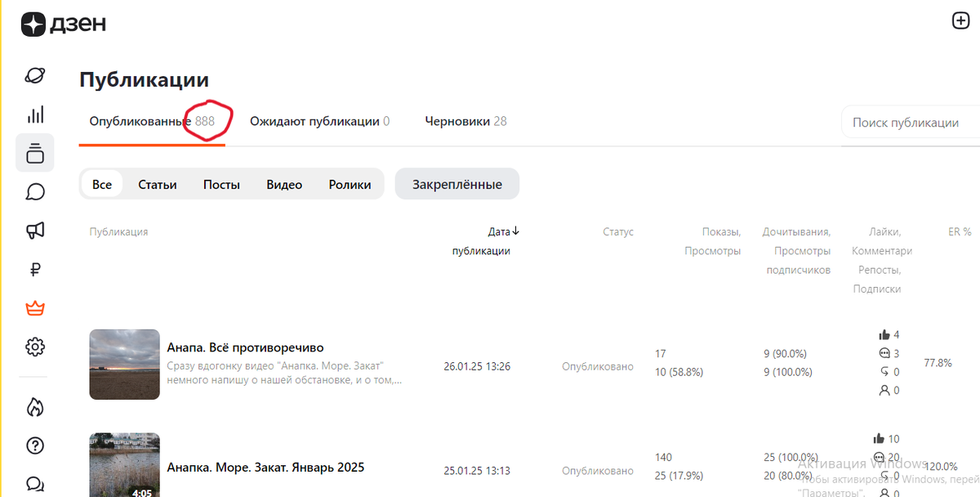The image size is (980, 497).
Task: Click the Закреплённые button
Action: point(457,184)
